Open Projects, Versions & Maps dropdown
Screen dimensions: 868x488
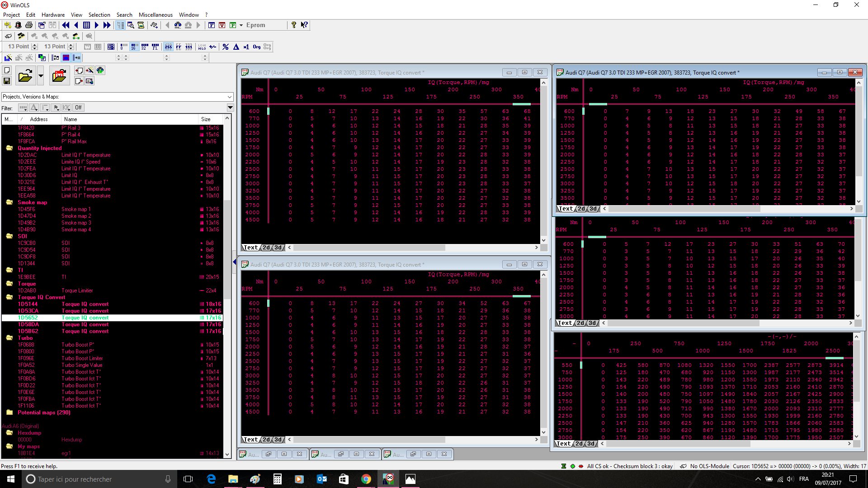click(230, 97)
